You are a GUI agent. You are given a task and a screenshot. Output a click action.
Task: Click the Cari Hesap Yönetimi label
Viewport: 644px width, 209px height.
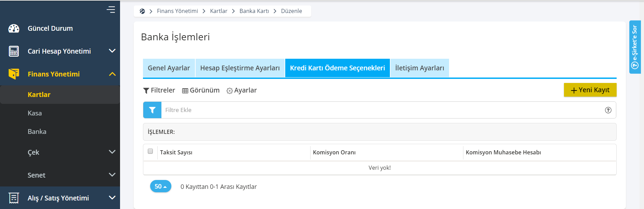point(59,51)
